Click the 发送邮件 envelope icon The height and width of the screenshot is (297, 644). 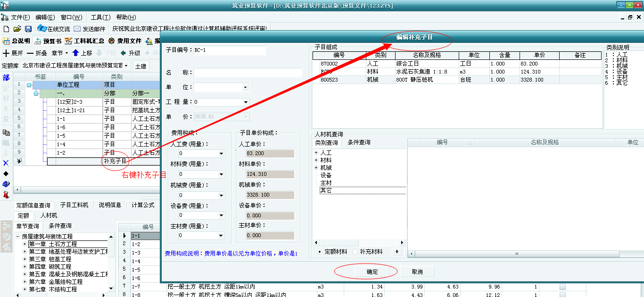pos(77,29)
